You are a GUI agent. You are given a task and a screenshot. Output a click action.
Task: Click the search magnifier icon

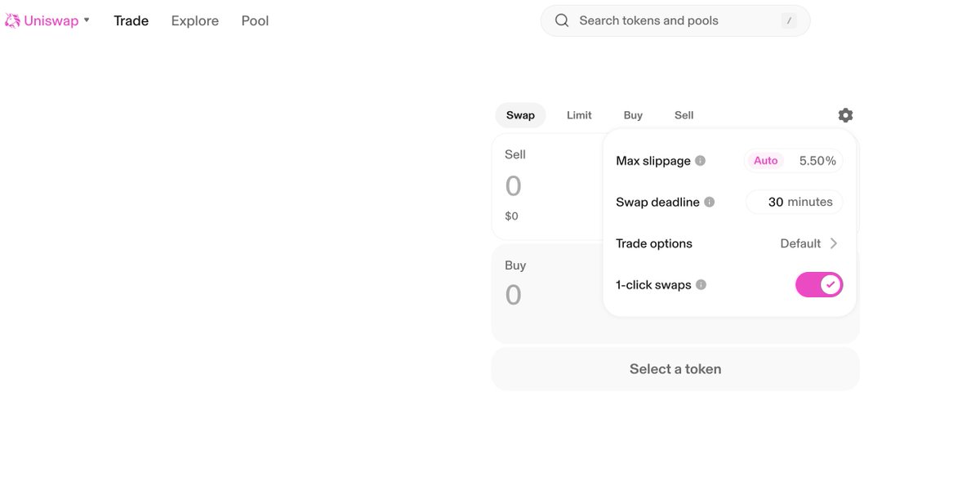coord(562,20)
